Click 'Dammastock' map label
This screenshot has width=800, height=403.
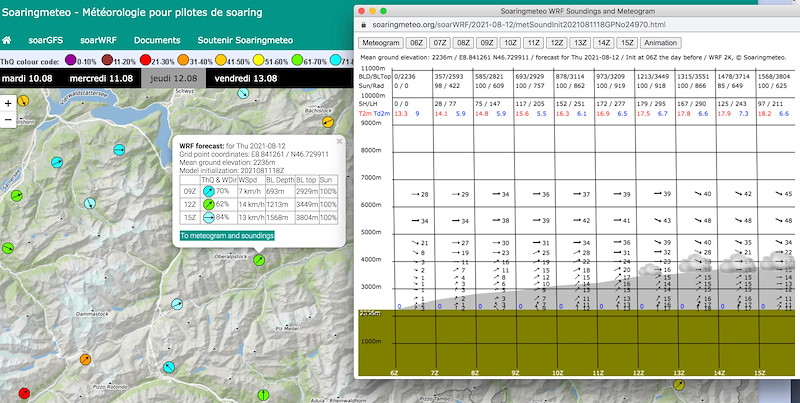pyautogui.click(x=92, y=314)
